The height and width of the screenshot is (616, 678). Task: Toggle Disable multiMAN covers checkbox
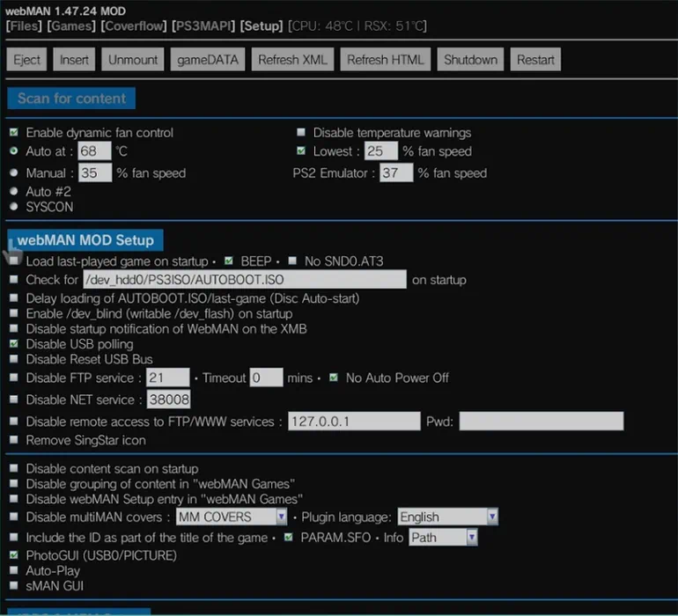(x=14, y=517)
